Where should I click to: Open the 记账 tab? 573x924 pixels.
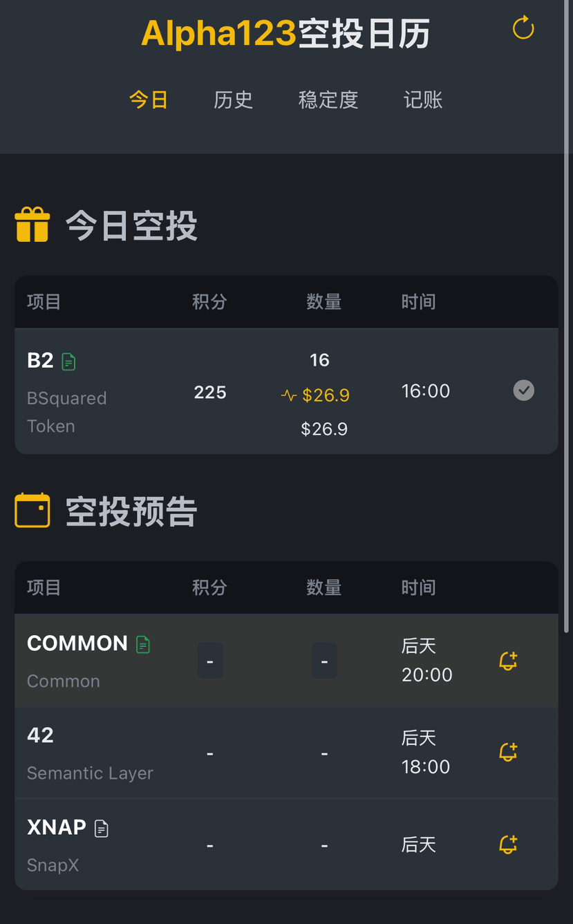(x=423, y=100)
